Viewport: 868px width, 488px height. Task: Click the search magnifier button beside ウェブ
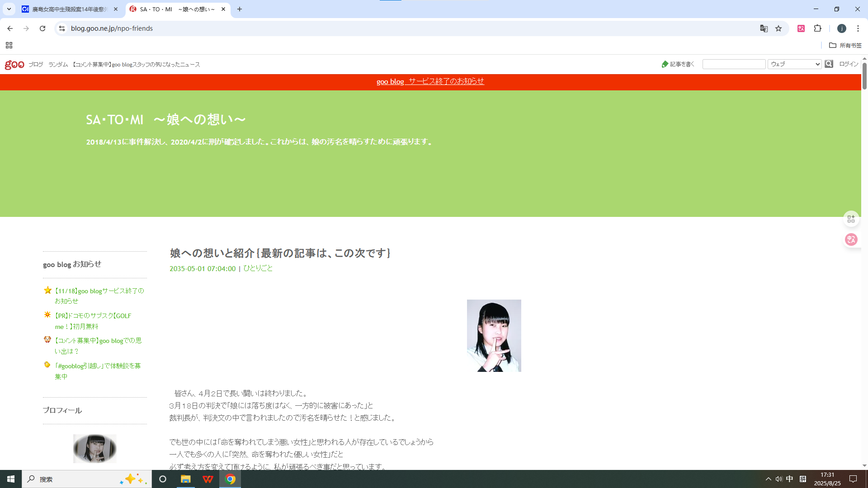click(x=829, y=64)
